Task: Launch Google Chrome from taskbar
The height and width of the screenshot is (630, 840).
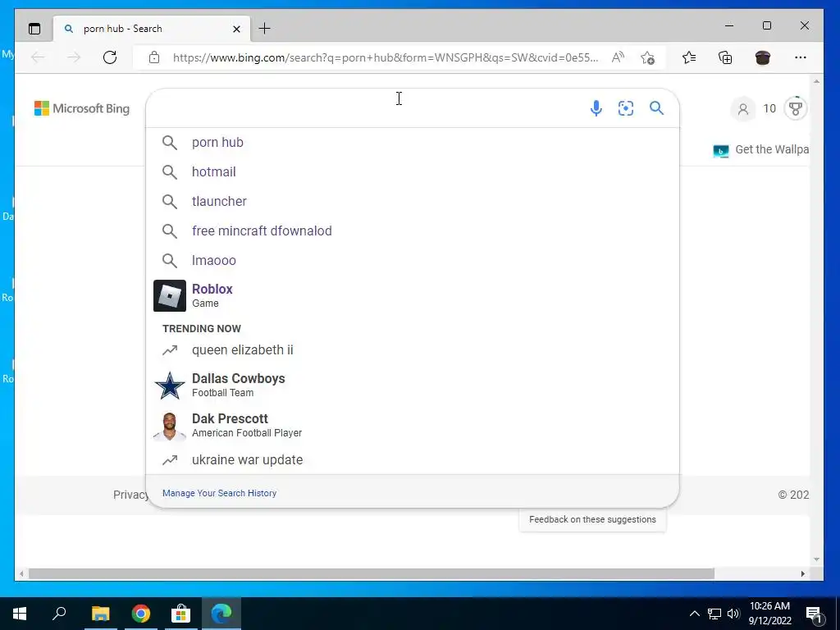Action: tap(141, 614)
